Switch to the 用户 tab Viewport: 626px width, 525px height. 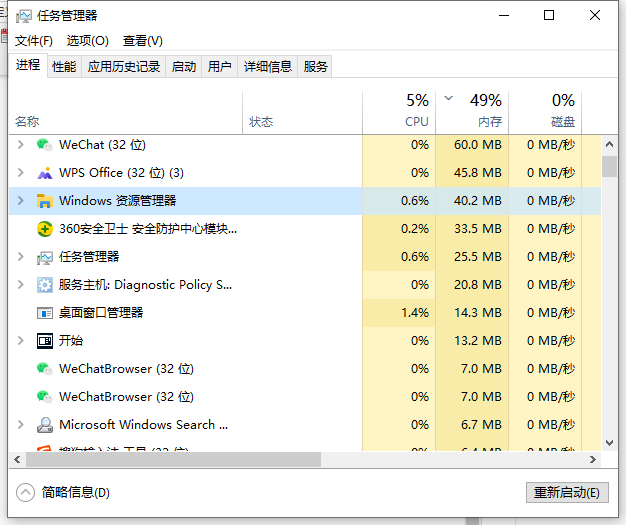[x=220, y=66]
